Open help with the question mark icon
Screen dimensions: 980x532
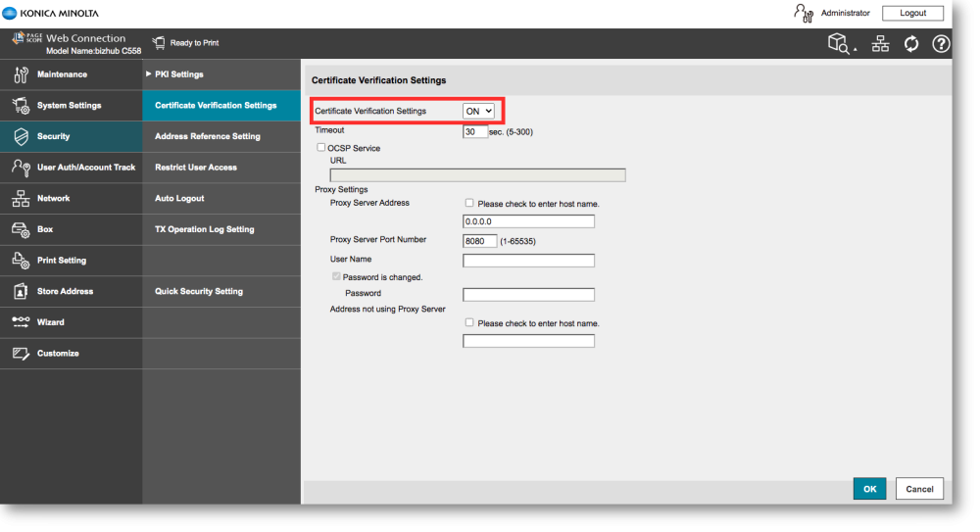(941, 44)
